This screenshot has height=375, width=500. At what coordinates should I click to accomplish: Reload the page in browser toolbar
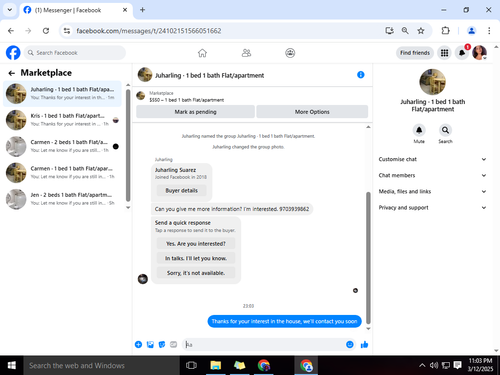[46, 31]
